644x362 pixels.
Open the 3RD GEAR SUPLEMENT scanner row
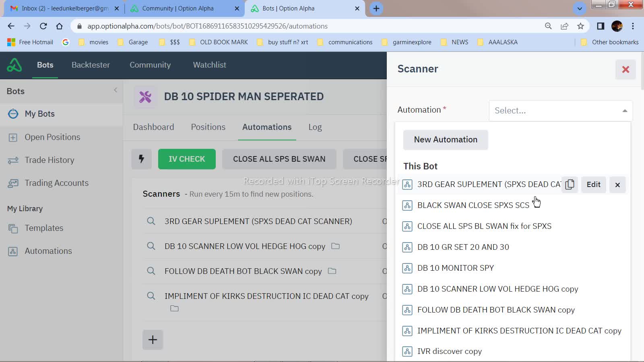pos(258,221)
